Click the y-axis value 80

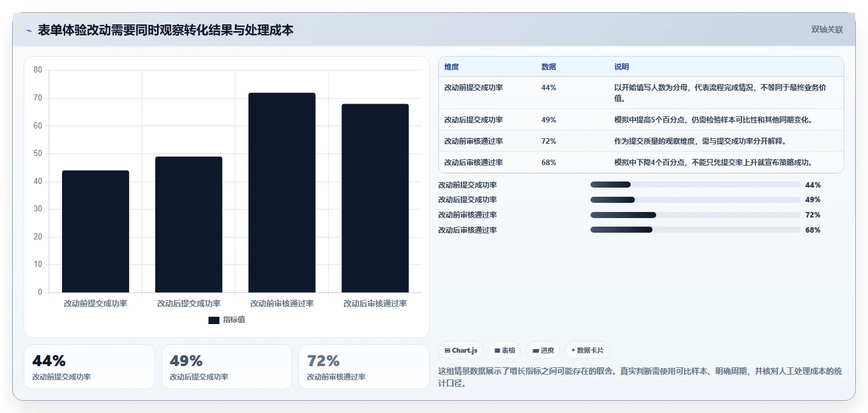pyautogui.click(x=38, y=70)
